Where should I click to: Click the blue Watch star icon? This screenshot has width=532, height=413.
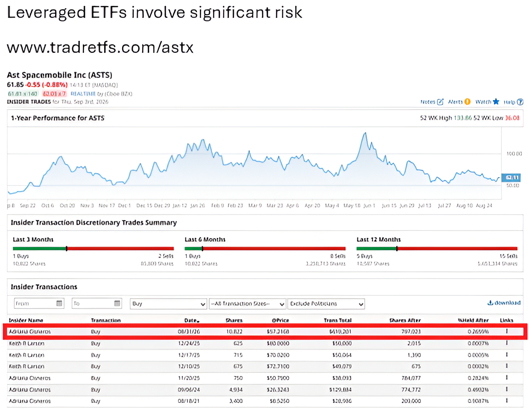point(496,102)
